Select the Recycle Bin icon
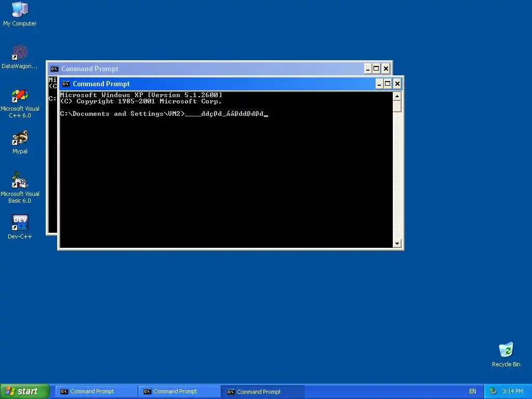The image size is (532, 399). pyautogui.click(x=506, y=354)
